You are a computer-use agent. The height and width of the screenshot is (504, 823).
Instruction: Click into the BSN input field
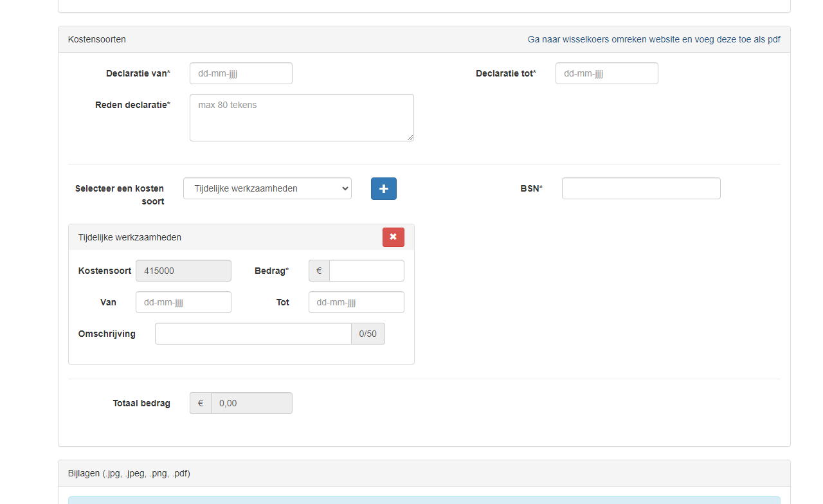point(640,188)
